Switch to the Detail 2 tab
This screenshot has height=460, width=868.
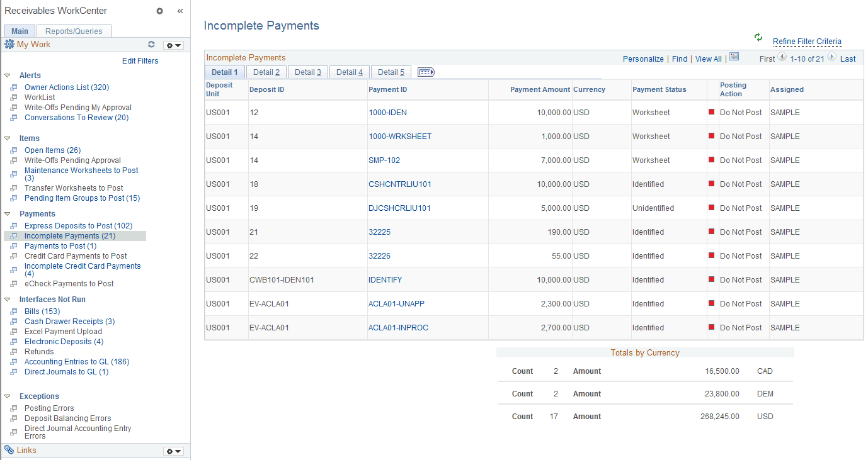click(266, 72)
